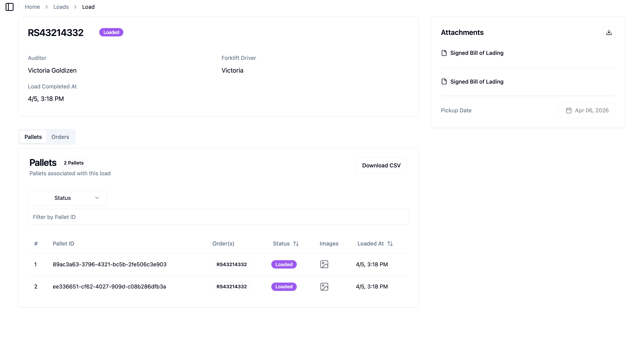Select pallet ID 89ac3a63-3796-4321-bc5b-2fe506c3e903
Screen dimensions: 644x344
110,264
